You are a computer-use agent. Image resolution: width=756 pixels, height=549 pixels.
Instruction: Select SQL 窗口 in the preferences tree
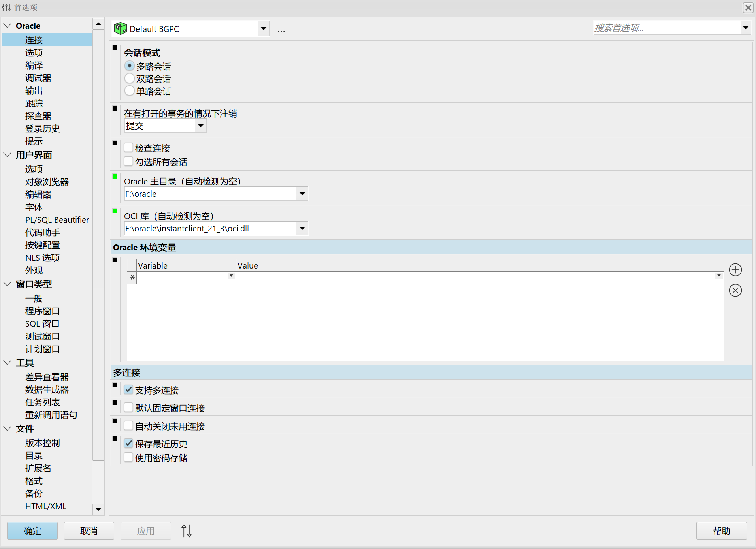pos(42,323)
